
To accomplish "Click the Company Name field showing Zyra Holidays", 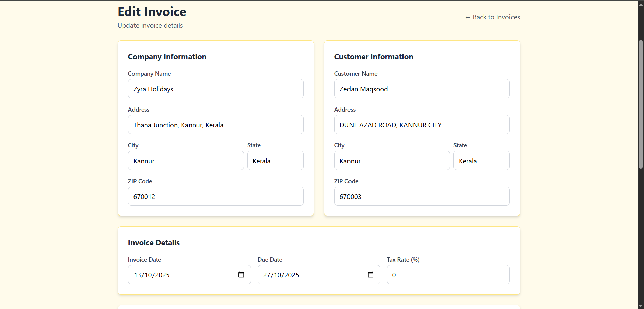I will pyautogui.click(x=216, y=89).
